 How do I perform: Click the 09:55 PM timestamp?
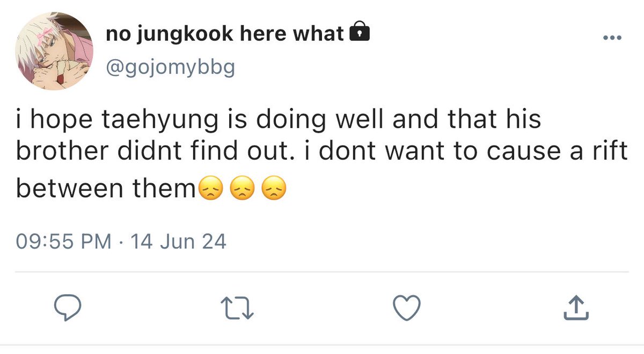[64, 242]
